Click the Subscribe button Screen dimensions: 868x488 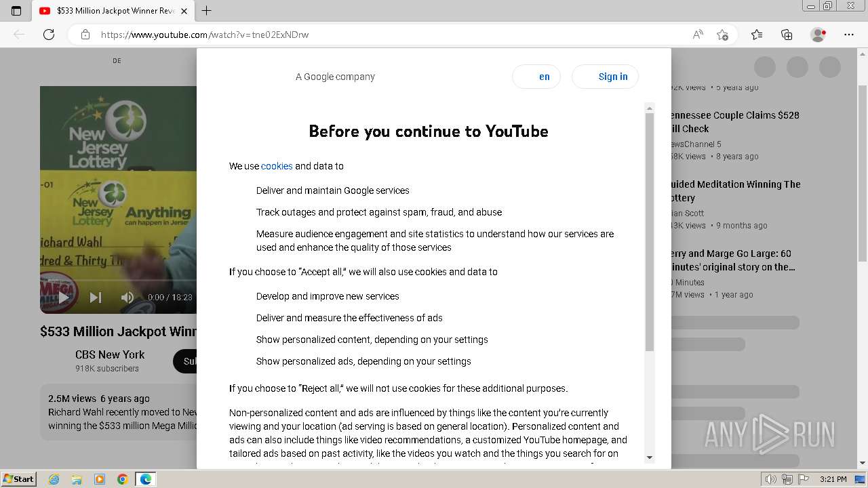tap(185, 361)
